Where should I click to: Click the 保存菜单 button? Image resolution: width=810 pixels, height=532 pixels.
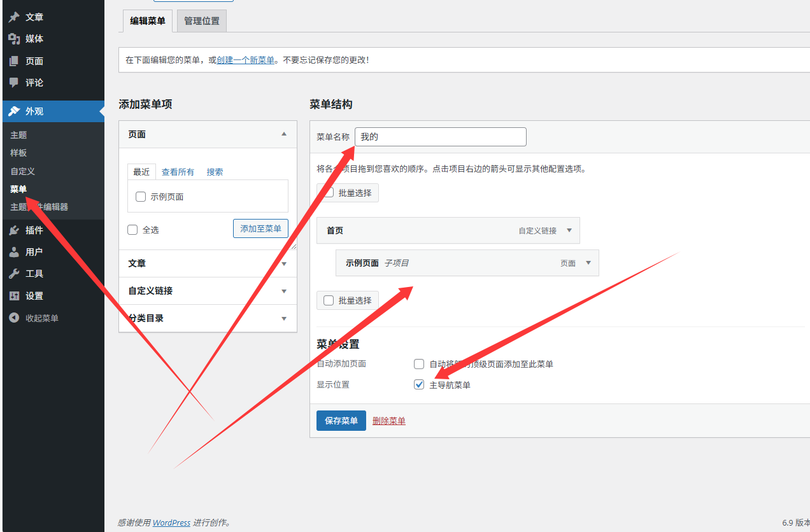pyautogui.click(x=341, y=421)
